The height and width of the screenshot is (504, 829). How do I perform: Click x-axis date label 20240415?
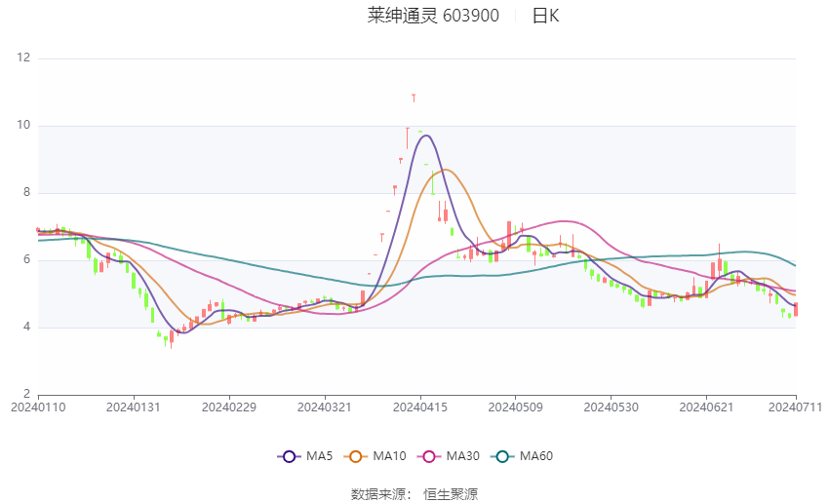click(420, 407)
